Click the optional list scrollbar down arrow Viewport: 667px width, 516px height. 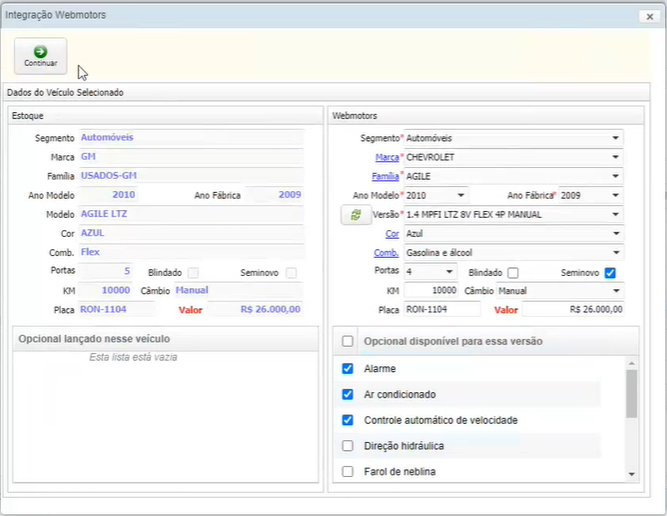[x=632, y=474]
